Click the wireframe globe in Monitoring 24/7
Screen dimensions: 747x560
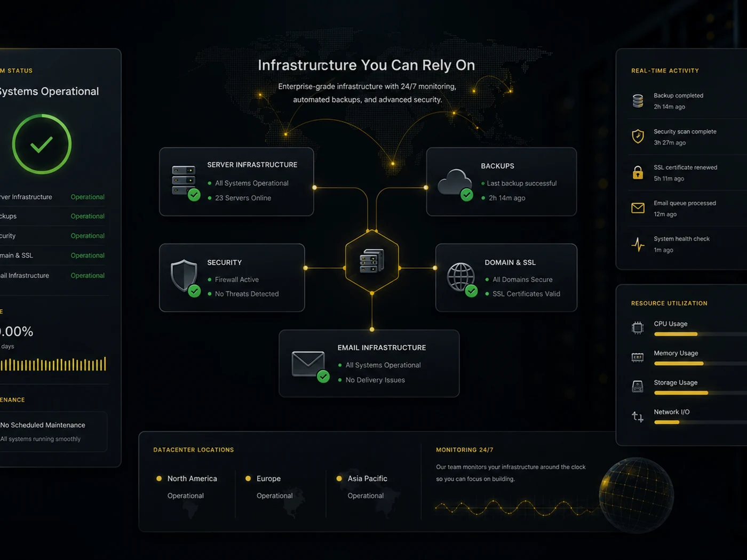click(636, 495)
